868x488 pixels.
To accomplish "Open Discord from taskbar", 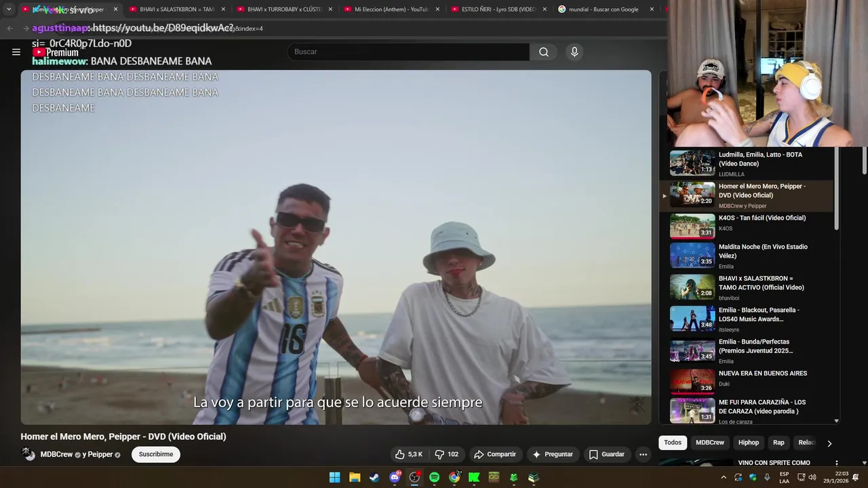I will tap(395, 477).
